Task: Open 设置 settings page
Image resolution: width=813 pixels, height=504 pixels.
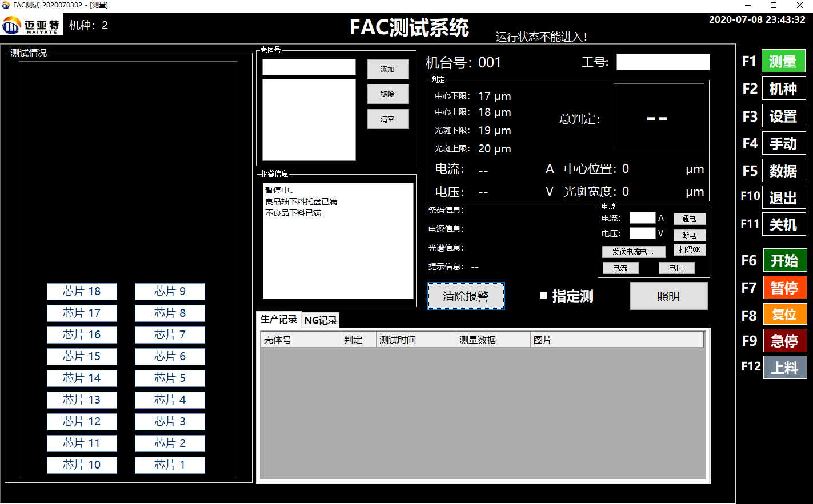Action: (x=783, y=116)
